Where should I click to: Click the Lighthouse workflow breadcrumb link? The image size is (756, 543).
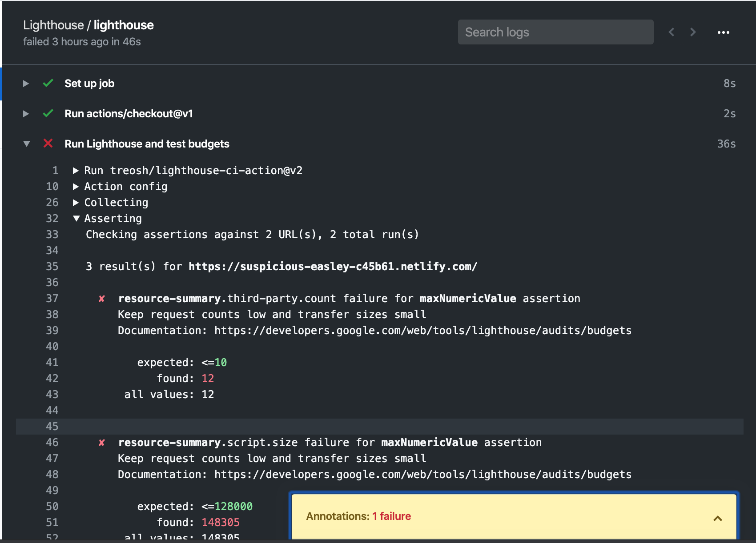tap(53, 25)
